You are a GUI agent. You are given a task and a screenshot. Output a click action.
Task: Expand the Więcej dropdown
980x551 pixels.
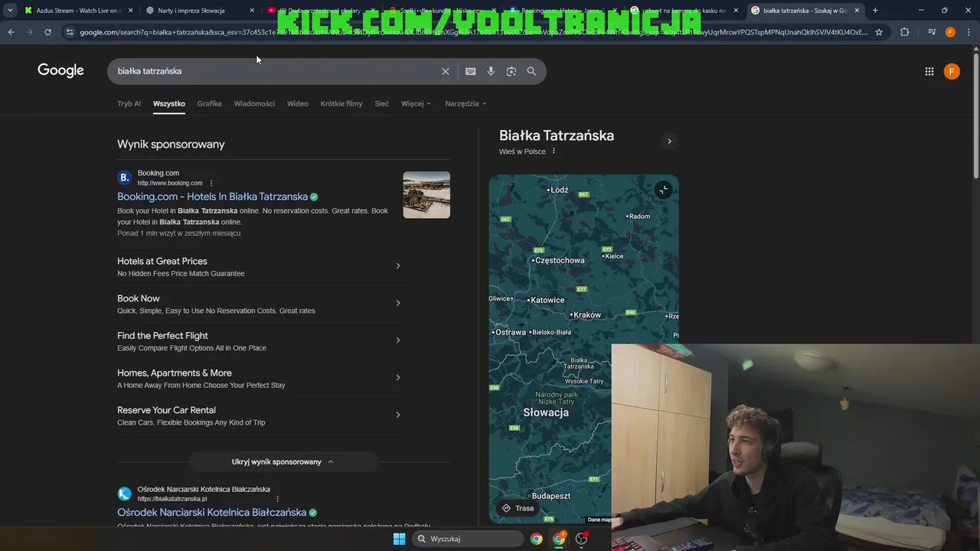[416, 103]
